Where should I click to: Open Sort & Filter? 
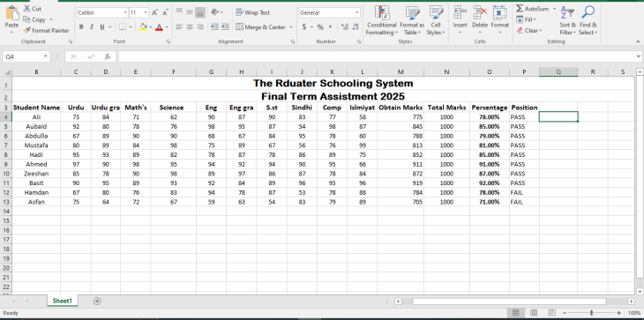point(567,20)
